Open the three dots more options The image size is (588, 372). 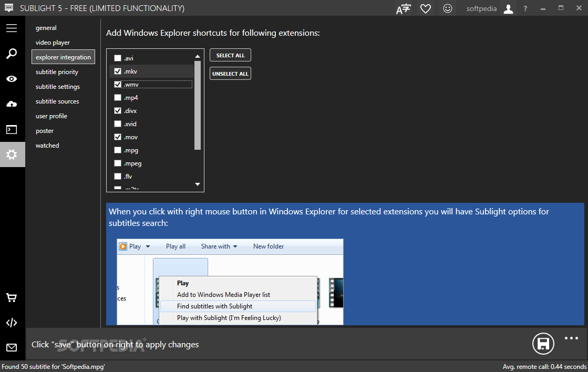point(572,338)
